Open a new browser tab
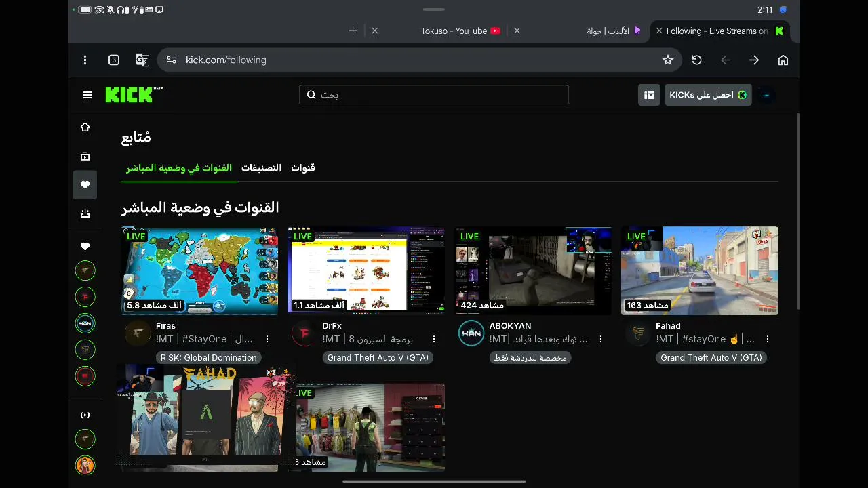Viewport: 868px width, 488px height. tap(353, 30)
